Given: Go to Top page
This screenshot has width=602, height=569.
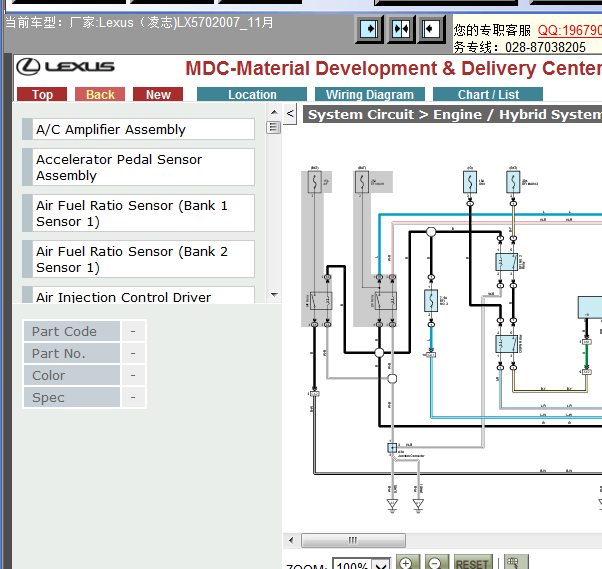Looking at the screenshot, I should tap(42, 94).
